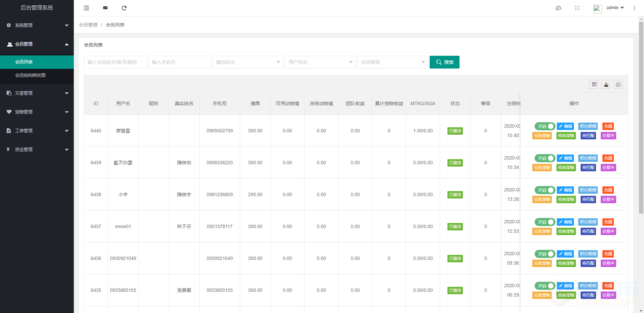Click 持有宠物 for user 6438

(x=566, y=199)
